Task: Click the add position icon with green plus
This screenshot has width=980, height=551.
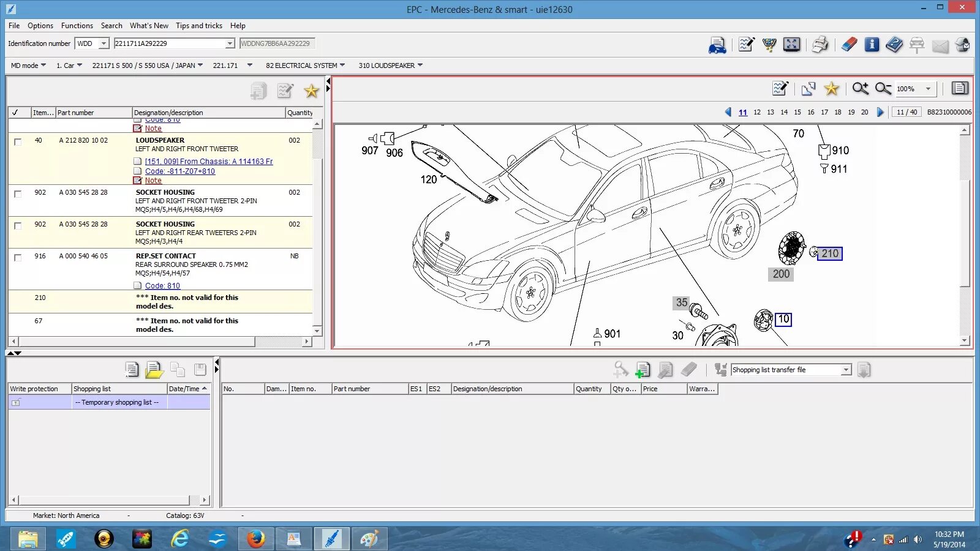Action: point(643,370)
